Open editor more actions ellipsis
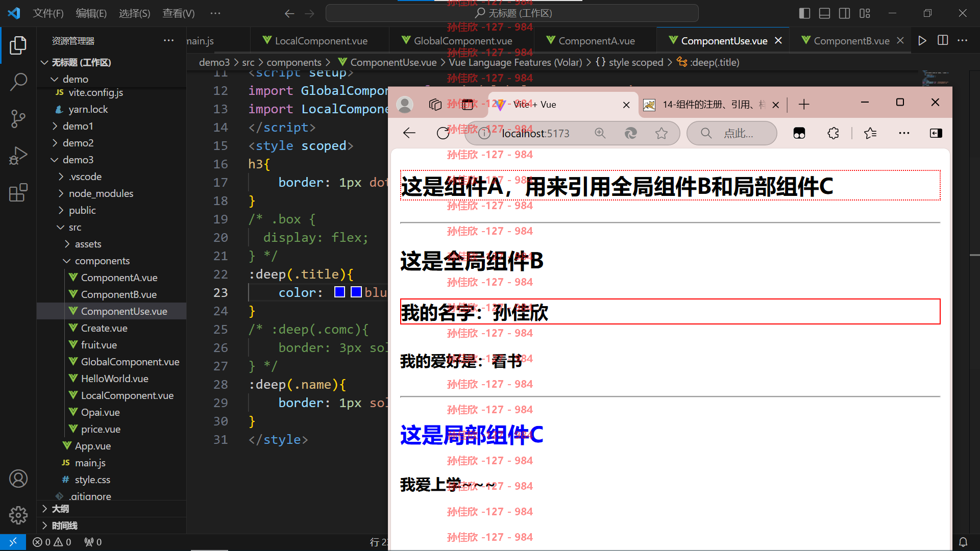Viewport: 980px width, 551px height. click(x=963, y=41)
